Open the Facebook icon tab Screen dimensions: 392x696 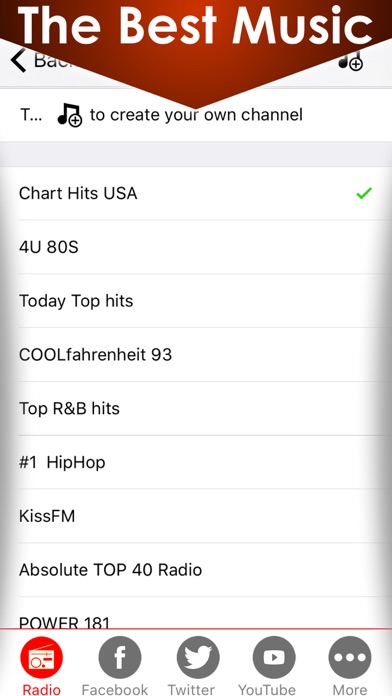119,657
